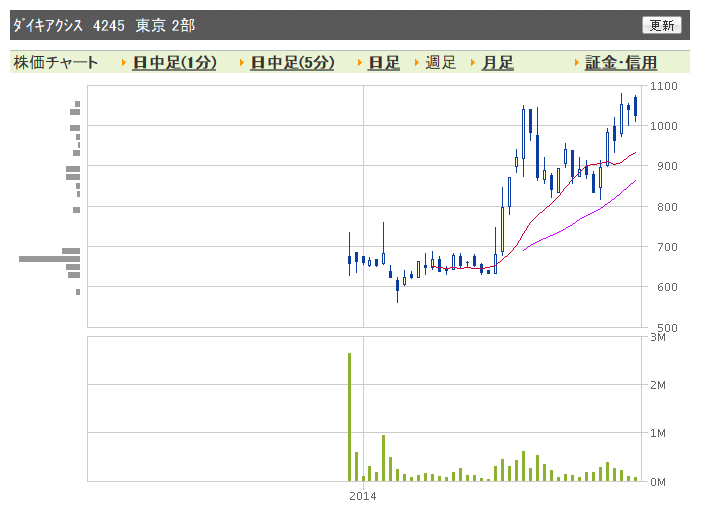Select the 週足 weekly chart tab
703x521 pixels.
point(440,62)
